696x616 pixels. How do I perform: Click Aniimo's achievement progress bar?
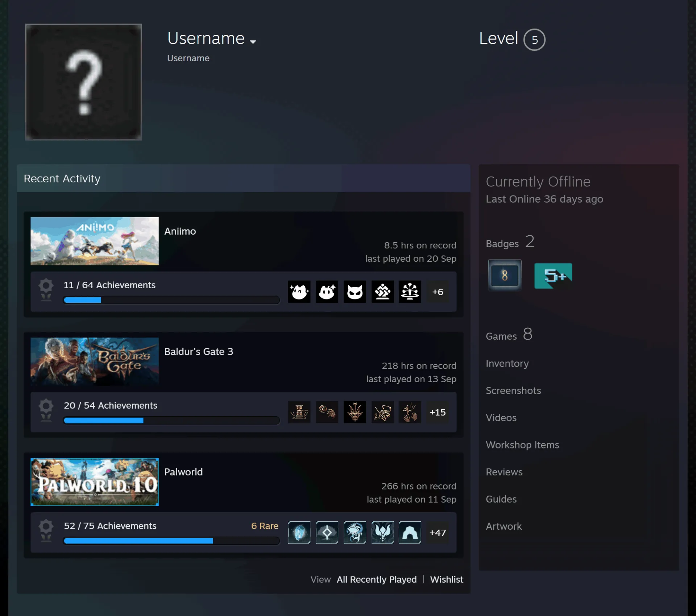pos(171,300)
